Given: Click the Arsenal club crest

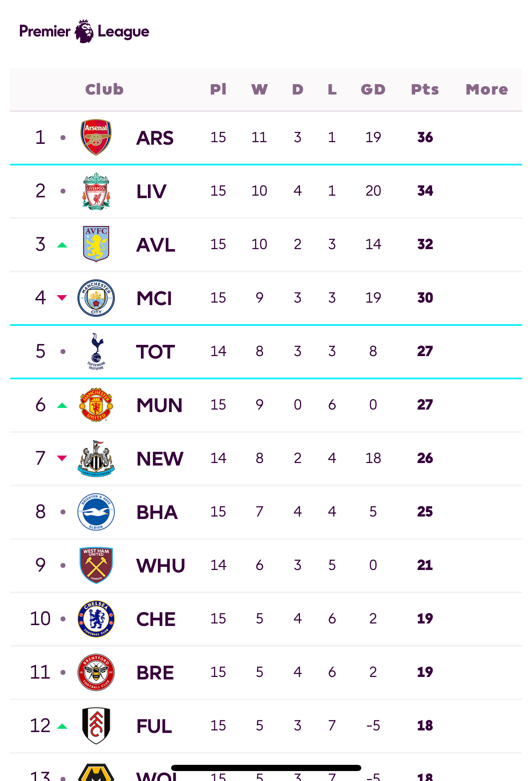Looking at the screenshot, I should [95, 138].
